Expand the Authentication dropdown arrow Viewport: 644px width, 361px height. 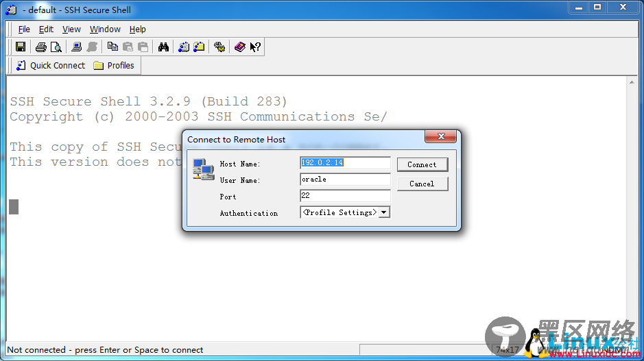click(384, 212)
